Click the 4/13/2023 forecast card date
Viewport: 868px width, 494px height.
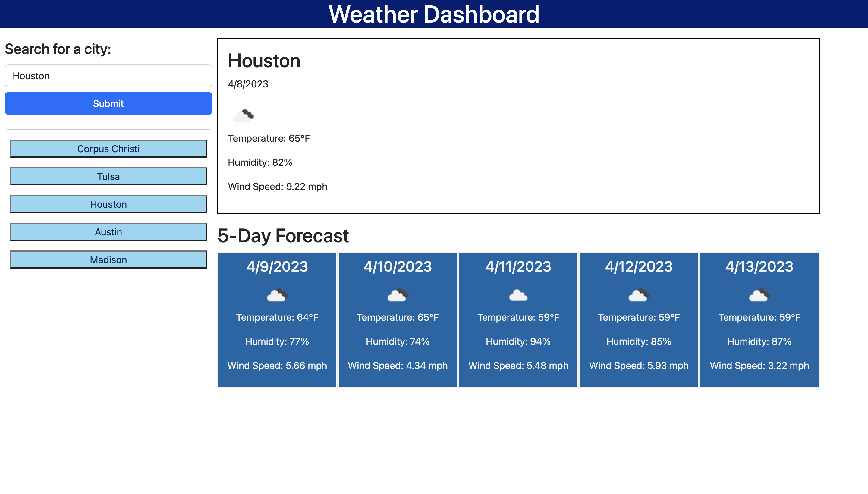[759, 267]
